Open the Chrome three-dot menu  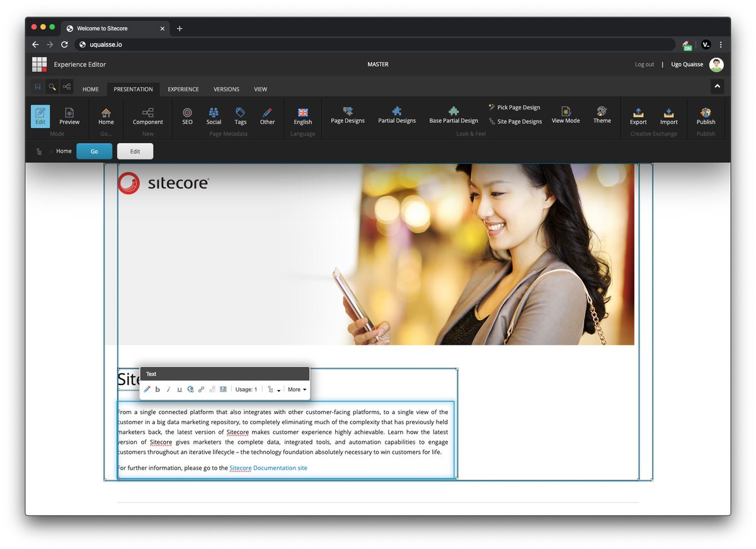pos(721,45)
